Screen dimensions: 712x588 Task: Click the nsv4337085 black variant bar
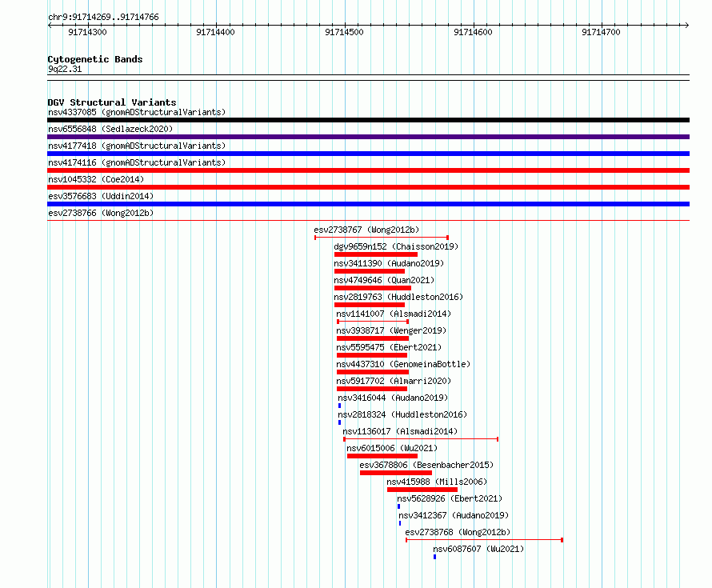click(x=368, y=120)
